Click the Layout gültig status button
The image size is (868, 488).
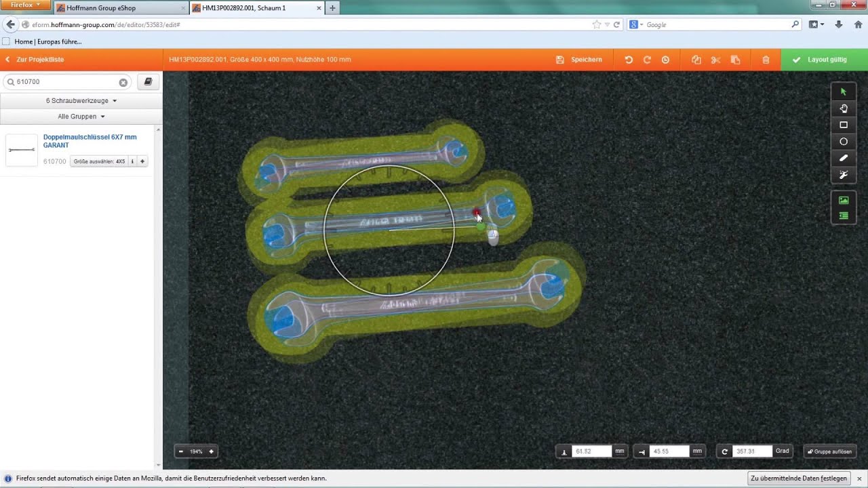click(825, 60)
